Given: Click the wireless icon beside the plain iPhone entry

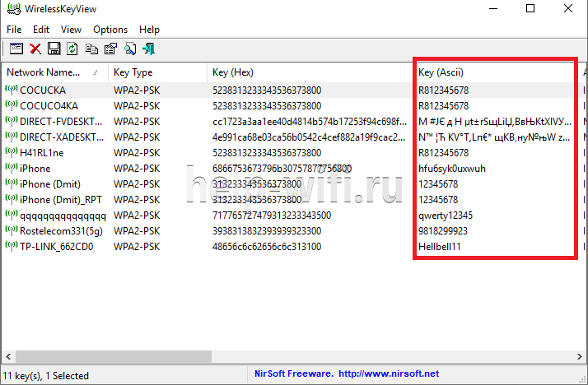Looking at the screenshot, I should (12, 168).
